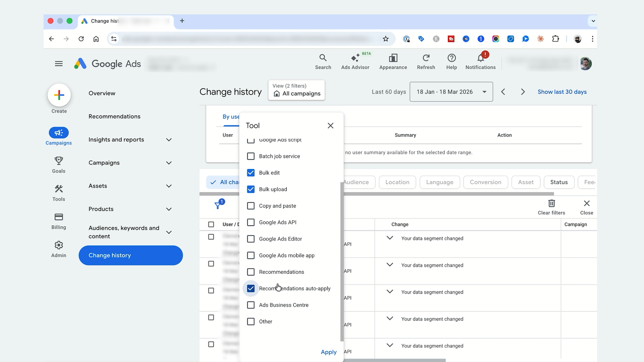The height and width of the screenshot is (362, 644).
Task: Uncheck Recommendations auto-apply checkbox
Action: [x=251, y=288]
